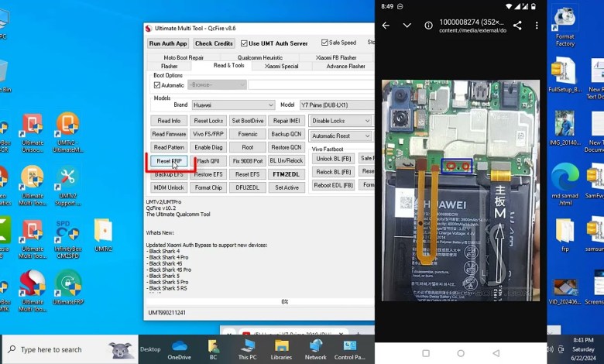604x364 pixels.
Task: Tap the share icon in phone viewer
Action: (517, 26)
